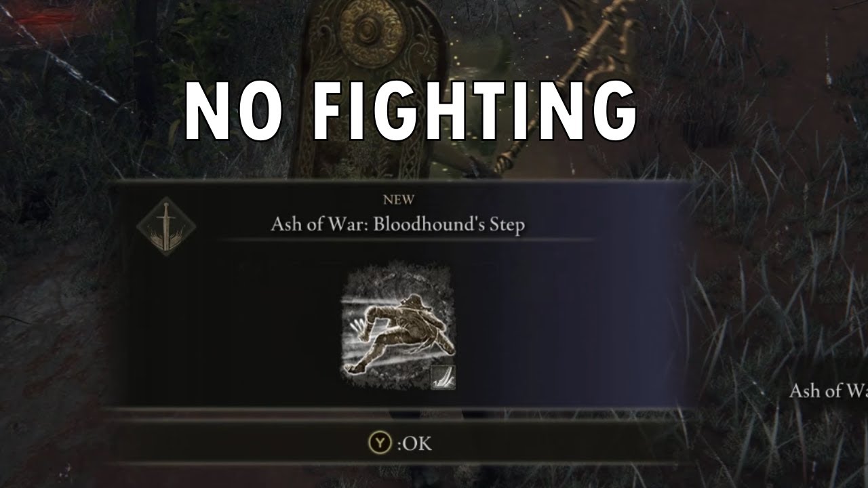The width and height of the screenshot is (868, 488).
Task: Select the Bloodhound's Step item artwork
Action: coord(398,328)
